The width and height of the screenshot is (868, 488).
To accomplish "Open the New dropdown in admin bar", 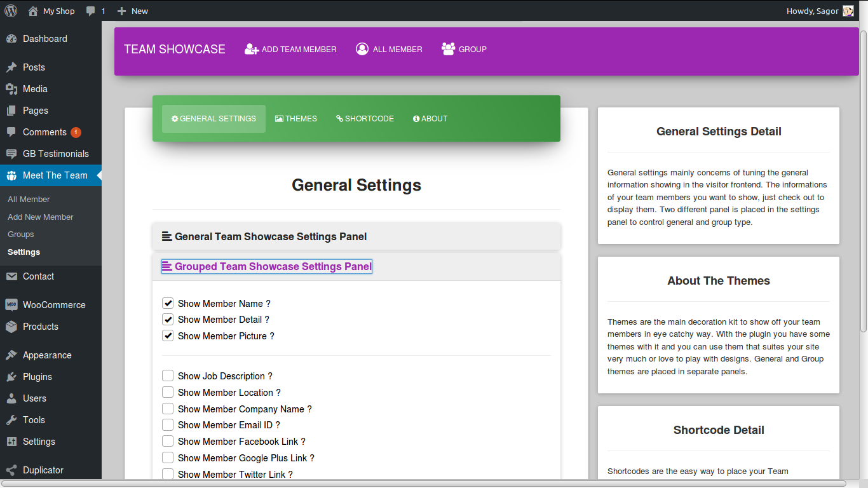I will 133,11.
